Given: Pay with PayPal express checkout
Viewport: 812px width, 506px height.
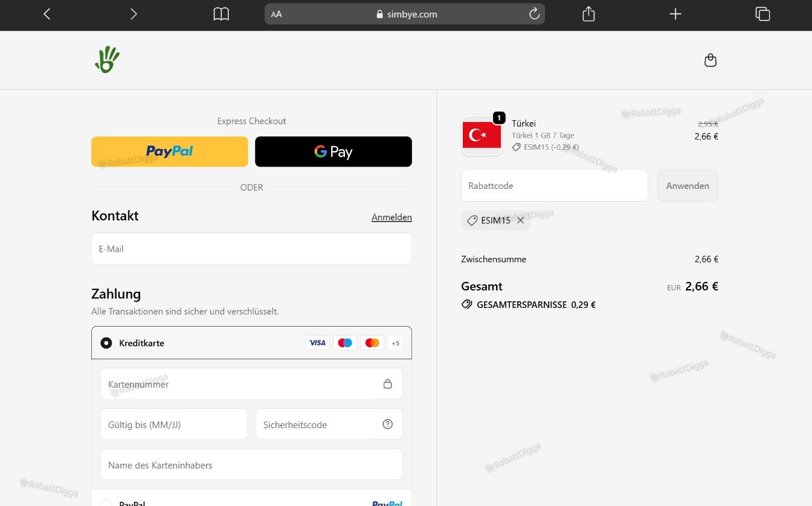Looking at the screenshot, I should pos(170,152).
